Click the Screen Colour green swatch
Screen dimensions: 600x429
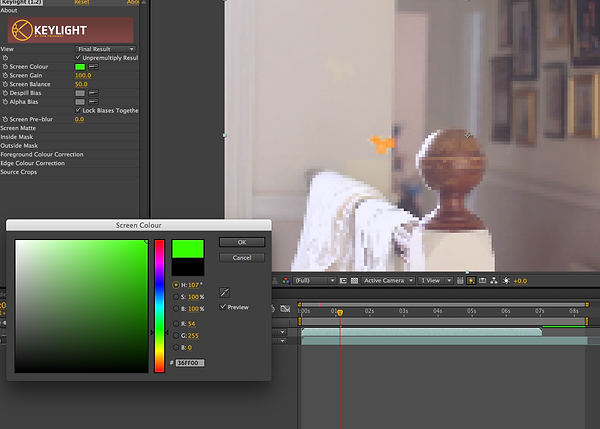(80, 67)
